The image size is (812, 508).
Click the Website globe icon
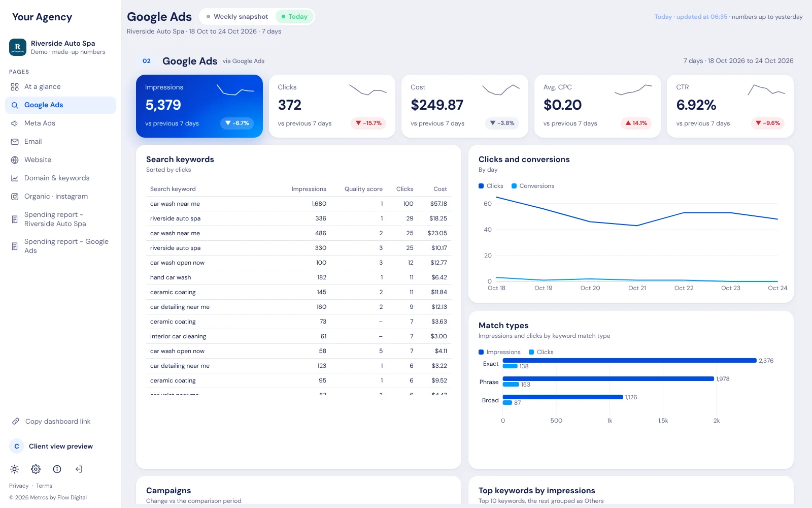click(15, 160)
